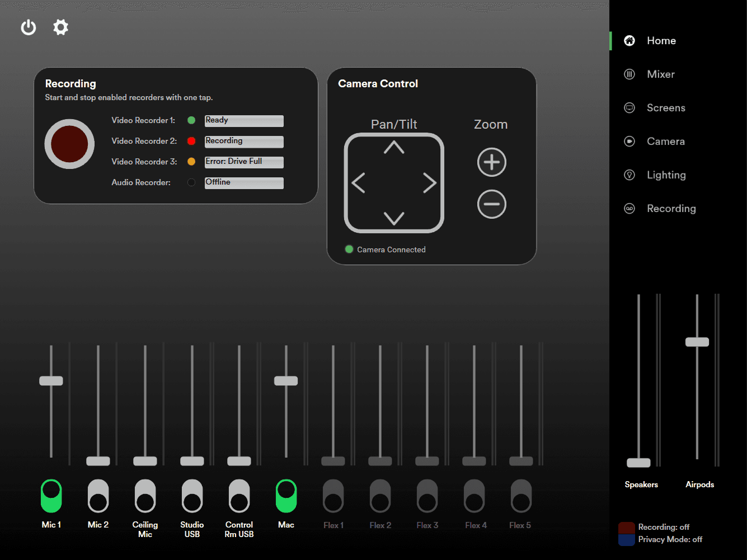Pan camera left with the left arrow
747x560 pixels.
[359, 183]
